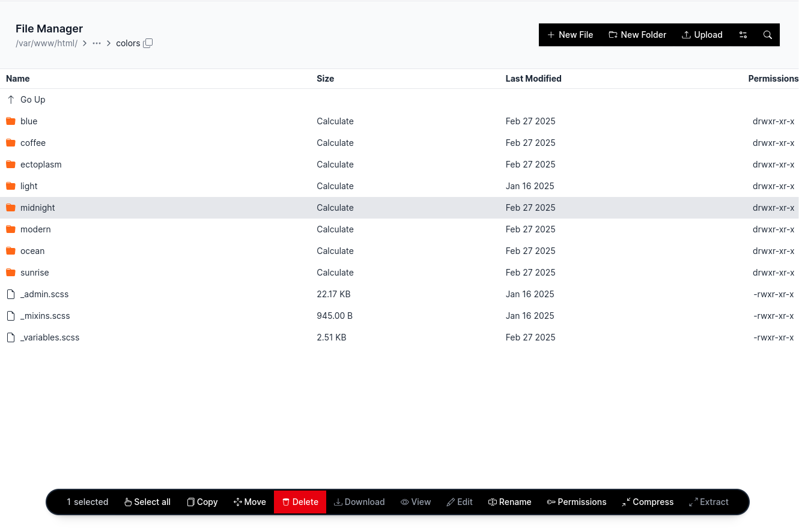The height and width of the screenshot is (532, 799).
Task: Navigate to the colors breadcrumb entry
Action: coord(128,43)
